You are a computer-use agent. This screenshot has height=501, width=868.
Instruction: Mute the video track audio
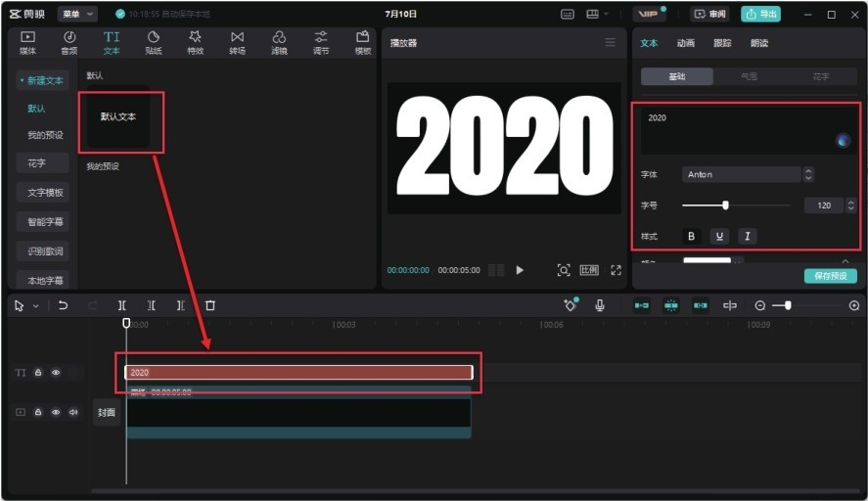pyautogui.click(x=73, y=412)
